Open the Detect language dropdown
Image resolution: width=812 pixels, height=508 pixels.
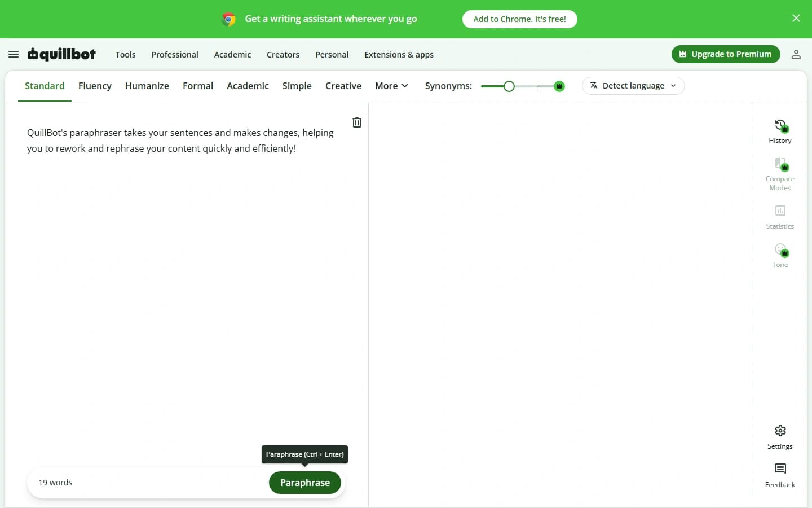(x=633, y=86)
